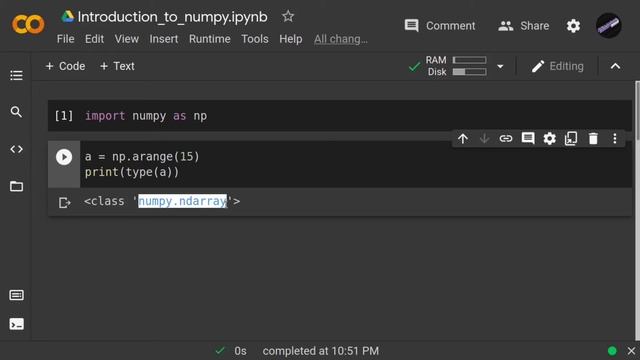The width and height of the screenshot is (640, 360).
Task: Open the View menu
Action: click(x=127, y=39)
